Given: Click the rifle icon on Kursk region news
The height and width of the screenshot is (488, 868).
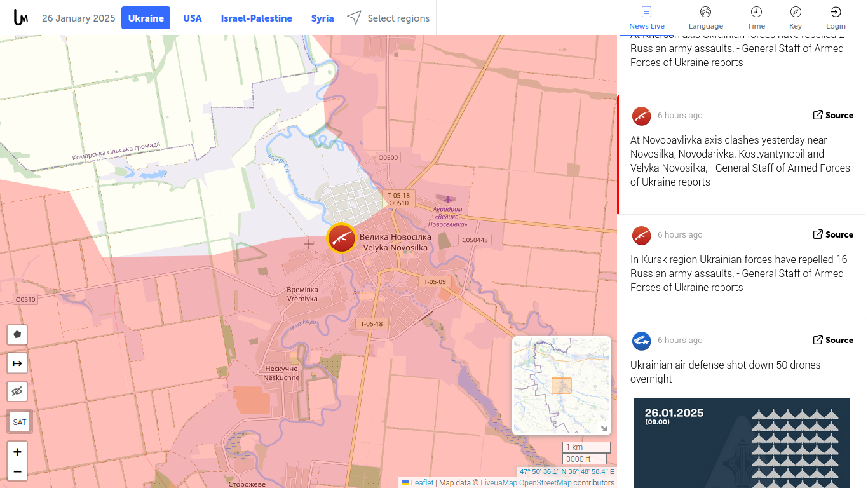Looking at the screenshot, I should pos(642,235).
